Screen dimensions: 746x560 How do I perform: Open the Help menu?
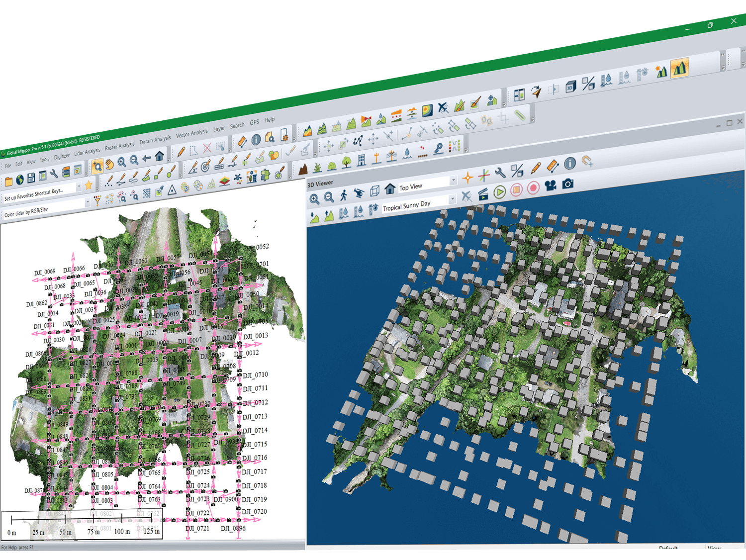[x=269, y=120]
